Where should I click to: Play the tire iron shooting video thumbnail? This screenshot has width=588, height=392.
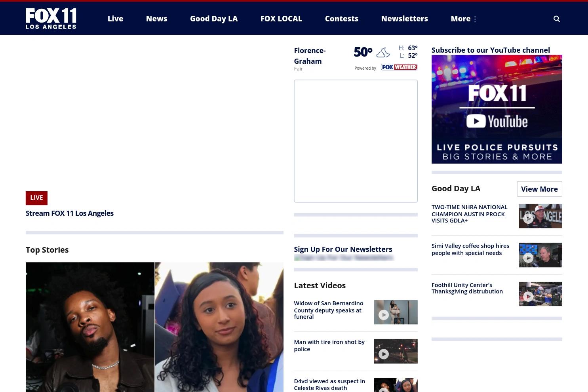coord(396,351)
